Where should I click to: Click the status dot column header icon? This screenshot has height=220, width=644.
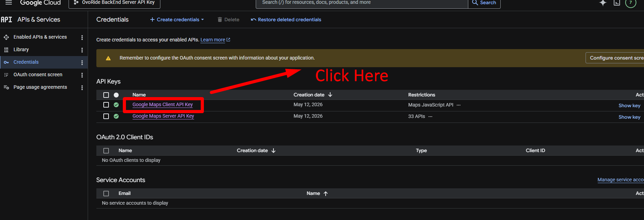point(116,95)
